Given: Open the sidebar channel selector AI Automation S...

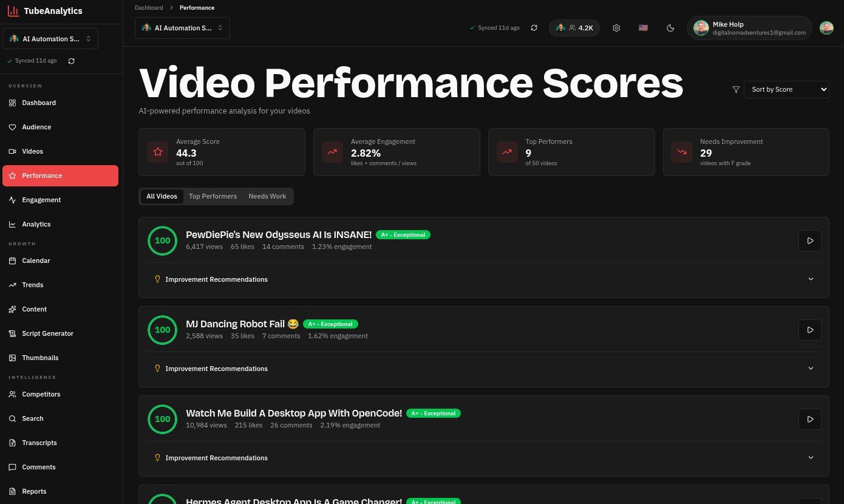Looking at the screenshot, I should [50, 39].
